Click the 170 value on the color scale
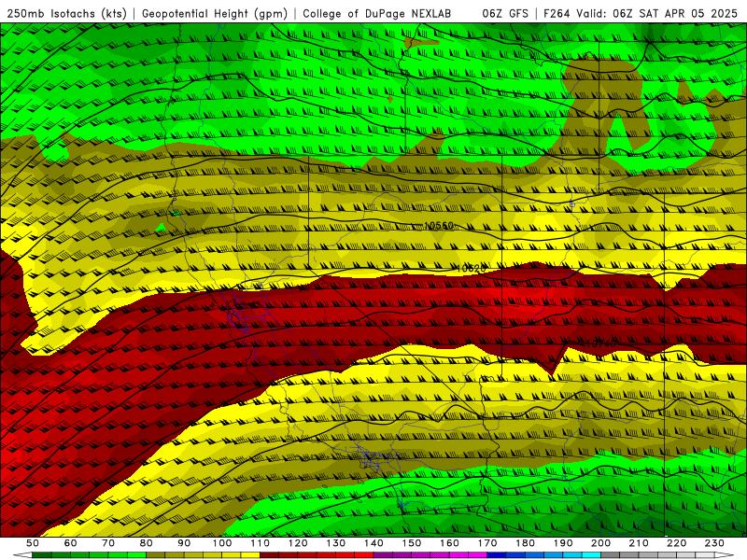Viewport: 747px width, 560px height. [x=487, y=543]
